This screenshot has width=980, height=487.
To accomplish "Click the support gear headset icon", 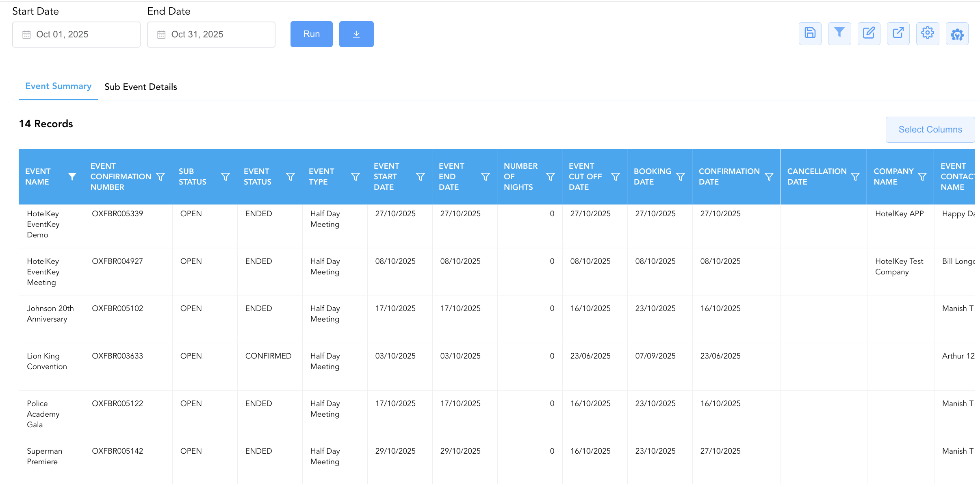I will 957,33.
